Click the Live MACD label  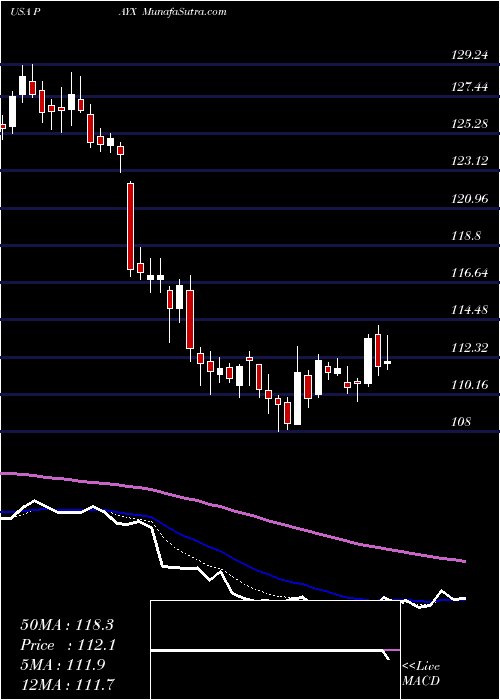[x=421, y=674]
